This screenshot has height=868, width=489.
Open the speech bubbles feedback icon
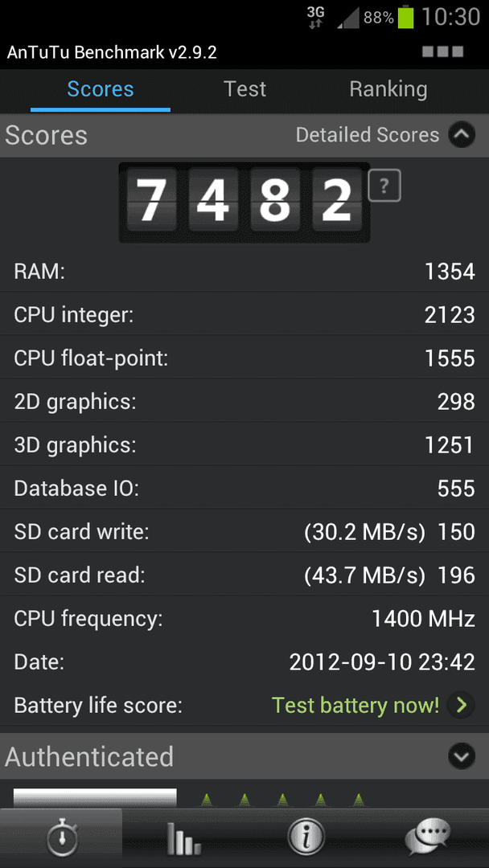click(x=428, y=837)
